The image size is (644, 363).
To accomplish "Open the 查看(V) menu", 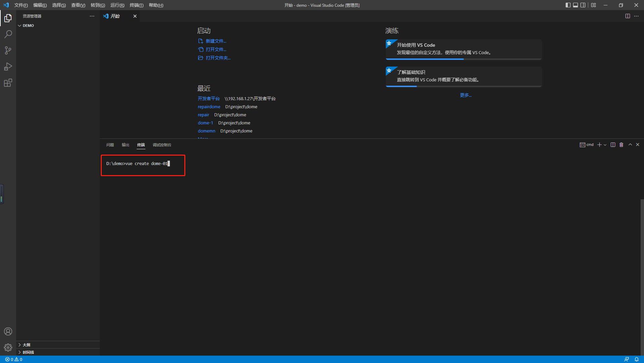I will 78,5.
